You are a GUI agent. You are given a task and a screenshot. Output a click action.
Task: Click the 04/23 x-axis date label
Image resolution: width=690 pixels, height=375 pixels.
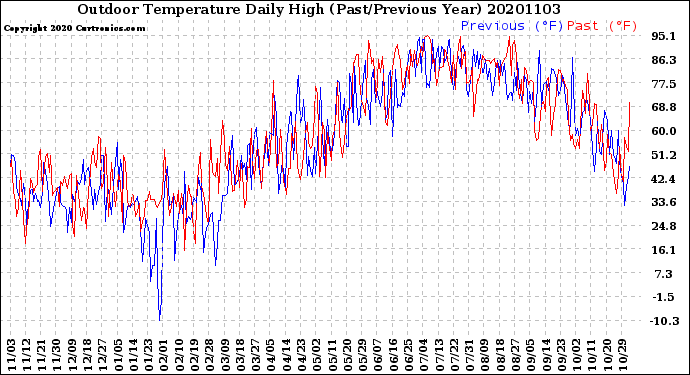tap(301, 355)
